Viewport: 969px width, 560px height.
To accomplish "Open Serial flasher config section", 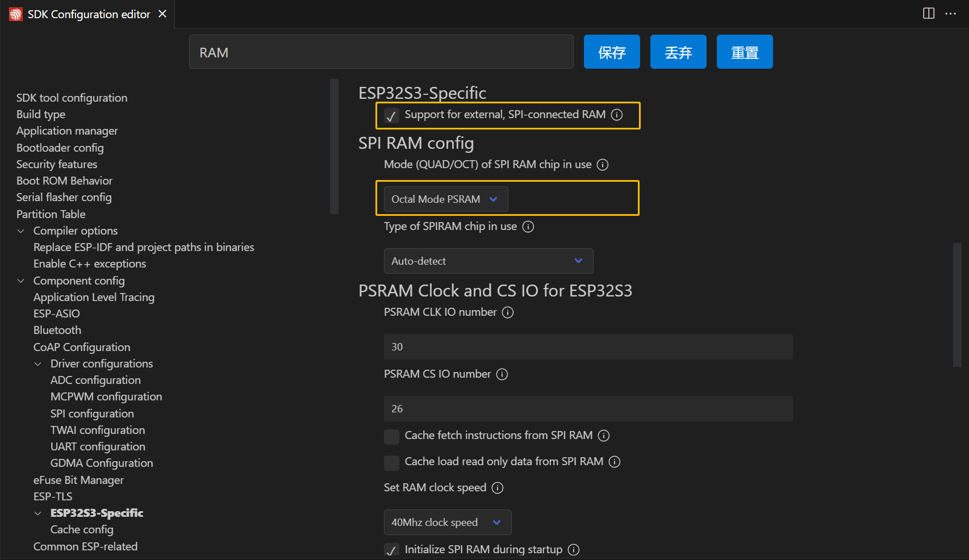I will click(x=64, y=198).
